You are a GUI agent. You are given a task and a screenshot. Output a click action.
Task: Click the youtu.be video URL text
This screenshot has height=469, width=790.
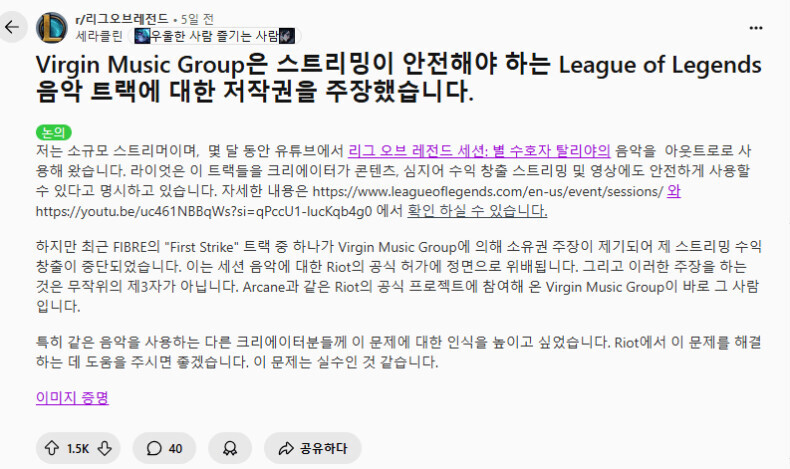[x=204, y=211]
